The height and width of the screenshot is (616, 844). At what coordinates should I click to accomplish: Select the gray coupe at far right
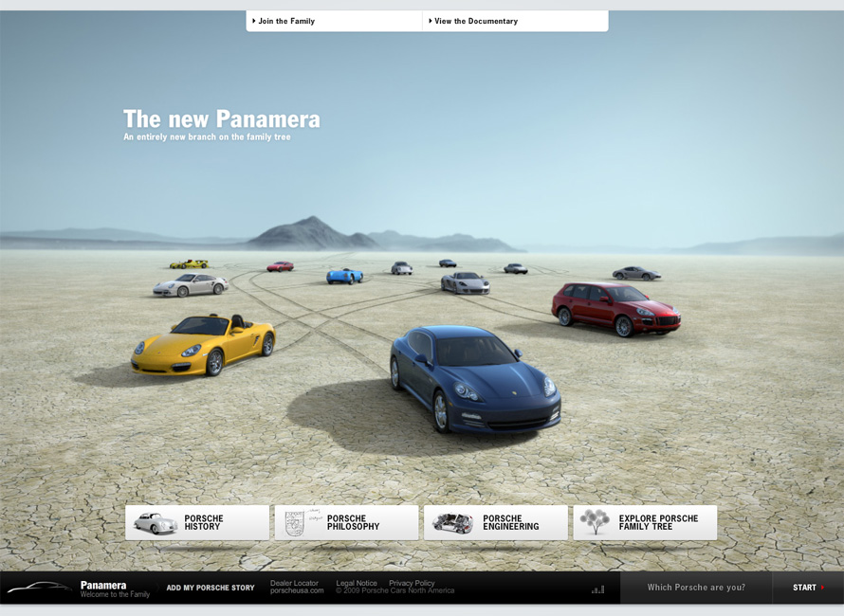coord(636,273)
